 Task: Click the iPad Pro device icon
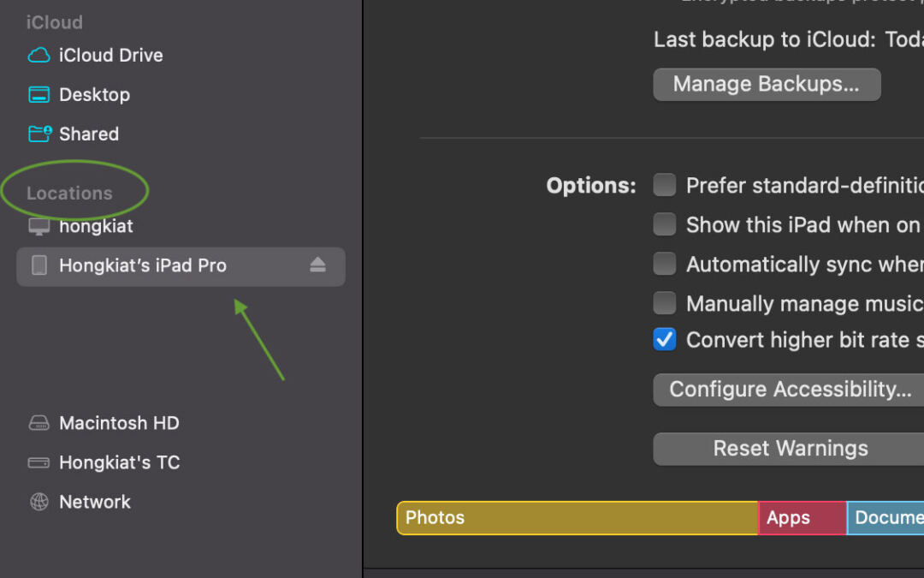(x=39, y=265)
